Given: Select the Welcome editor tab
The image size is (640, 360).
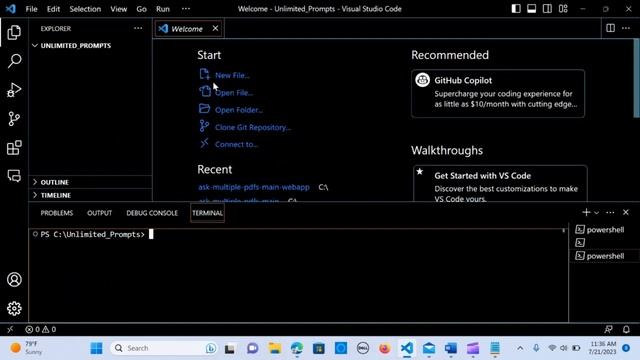Looking at the screenshot, I should click(188, 29).
